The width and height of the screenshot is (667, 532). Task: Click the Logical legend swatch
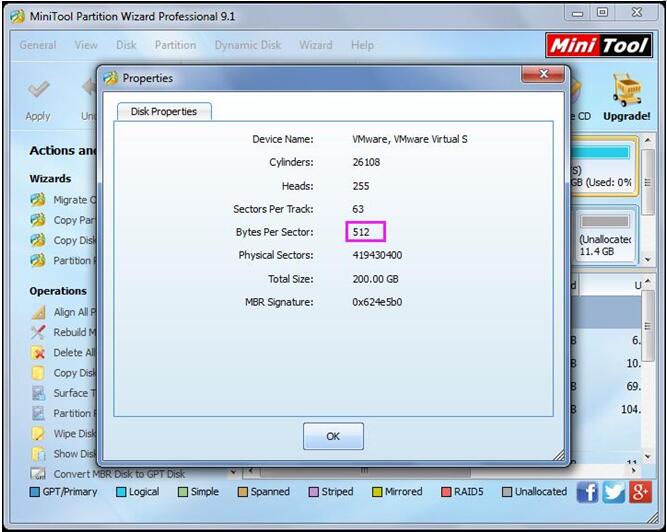[x=121, y=492]
